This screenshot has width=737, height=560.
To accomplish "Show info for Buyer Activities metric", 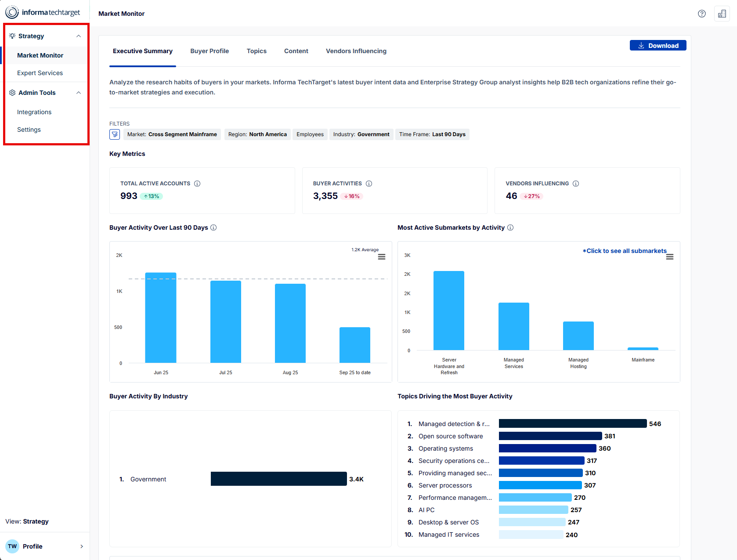I will (369, 184).
